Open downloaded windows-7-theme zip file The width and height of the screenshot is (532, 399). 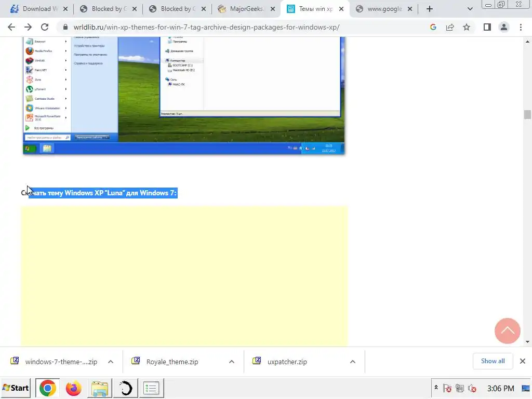(x=54, y=362)
